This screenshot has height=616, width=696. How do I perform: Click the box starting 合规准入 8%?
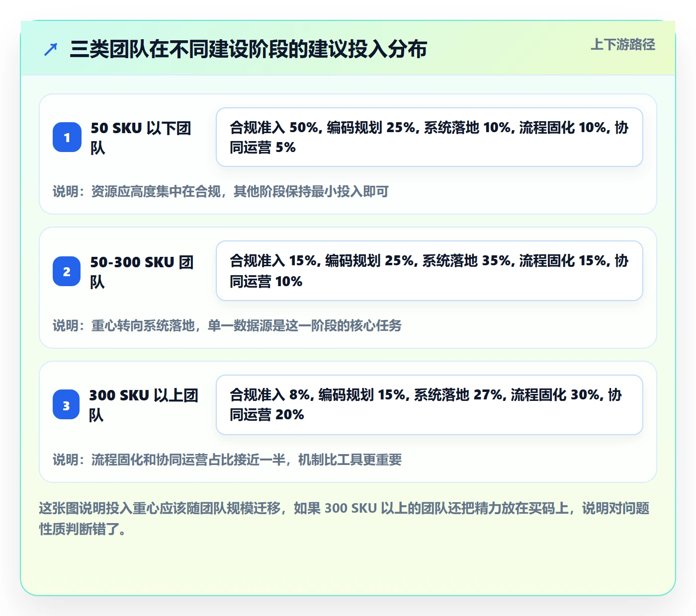click(x=430, y=405)
